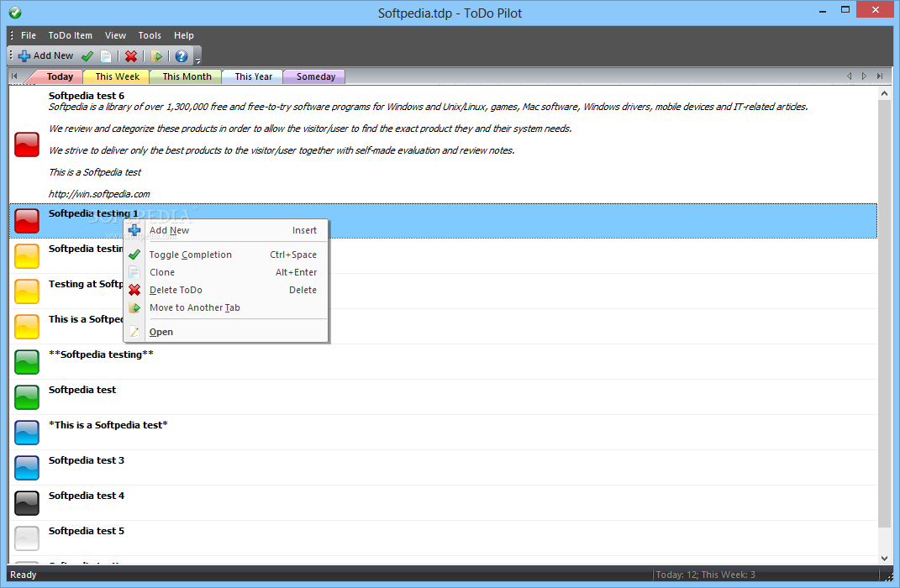
Task: Select the Softpedia test 5 item
Action: coord(443,538)
